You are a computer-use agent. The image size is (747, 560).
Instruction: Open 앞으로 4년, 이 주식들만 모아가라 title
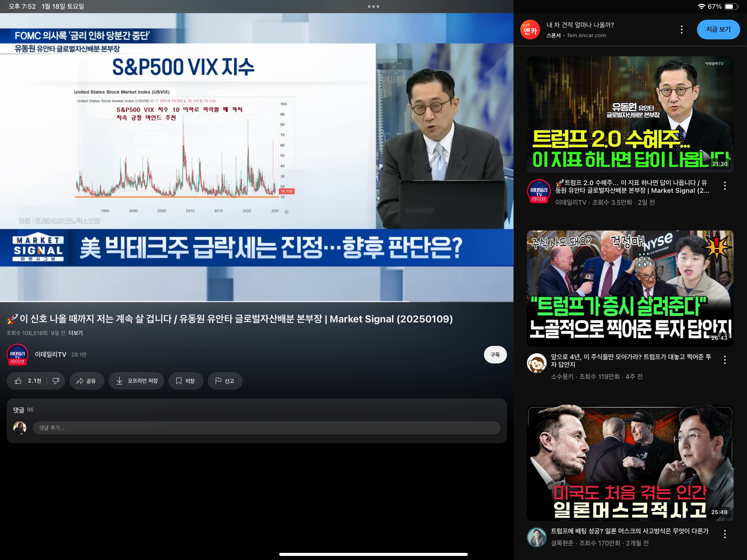click(x=631, y=360)
